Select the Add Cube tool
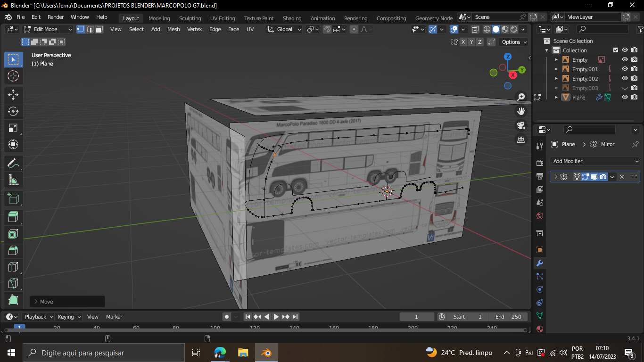The height and width of the screenshot is (362, 644). 13,198
